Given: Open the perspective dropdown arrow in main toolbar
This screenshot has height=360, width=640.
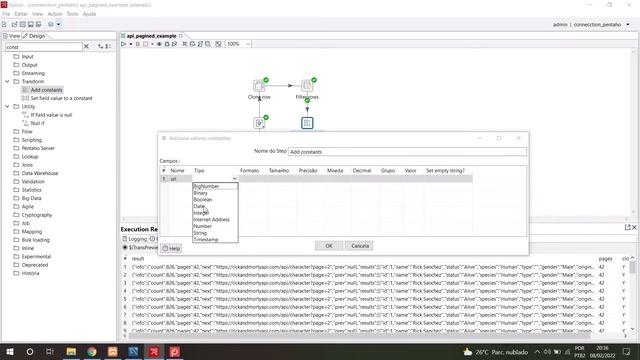Looking at the screenshot, I should tap(58, 24).
